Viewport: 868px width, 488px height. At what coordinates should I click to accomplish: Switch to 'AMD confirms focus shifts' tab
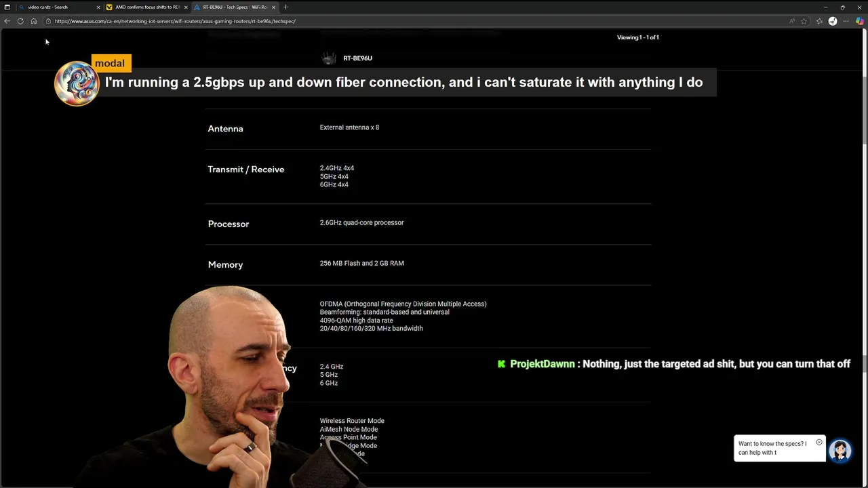(146, 7)
